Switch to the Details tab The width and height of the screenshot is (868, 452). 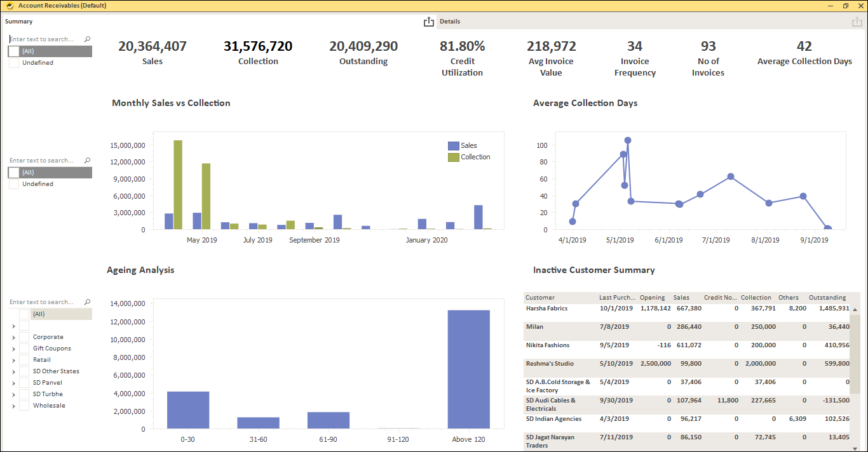point(449,21)
